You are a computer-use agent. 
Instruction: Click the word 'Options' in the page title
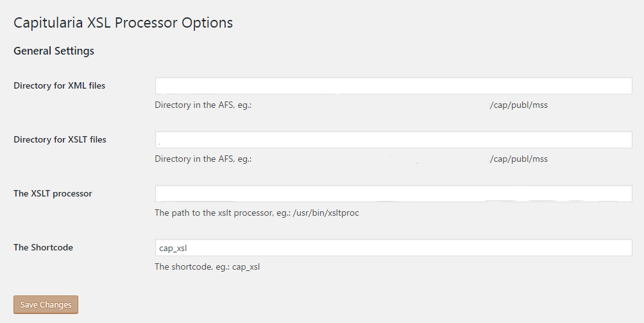207,22
